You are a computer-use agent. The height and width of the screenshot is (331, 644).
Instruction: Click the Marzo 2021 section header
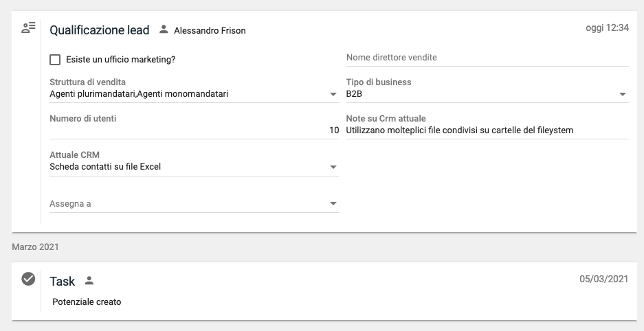[35, 246]
